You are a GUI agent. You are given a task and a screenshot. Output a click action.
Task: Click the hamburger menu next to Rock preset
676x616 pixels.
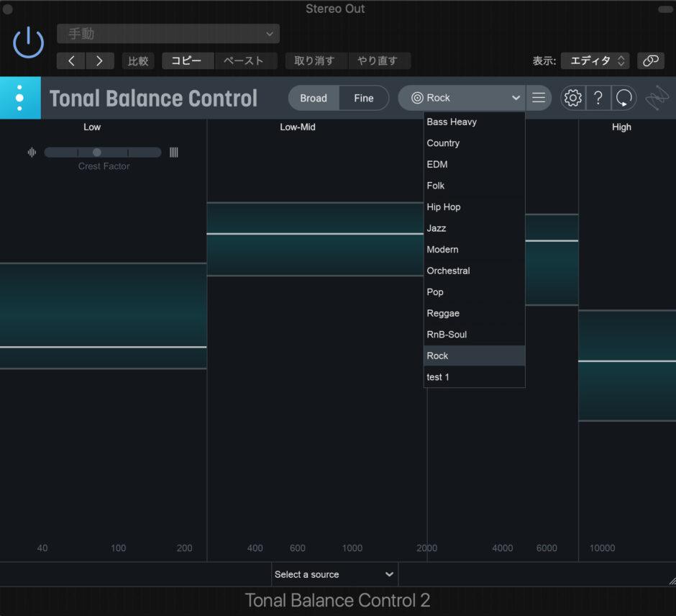[538, 97]
